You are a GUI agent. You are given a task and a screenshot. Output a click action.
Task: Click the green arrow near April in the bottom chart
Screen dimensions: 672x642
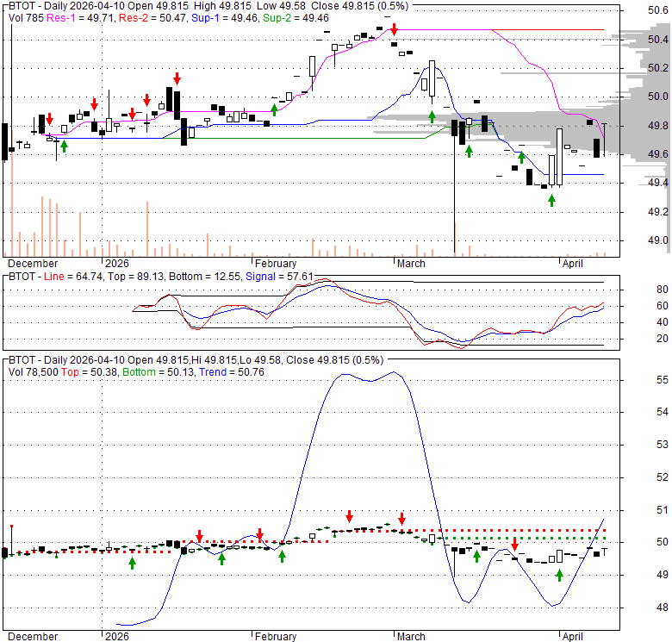point(559,575)
